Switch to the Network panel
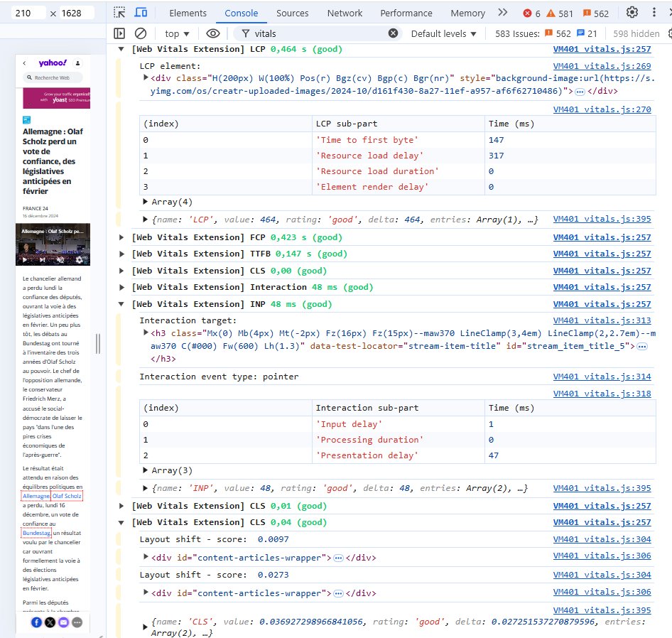The image size is (672, 638). point(345,12)
